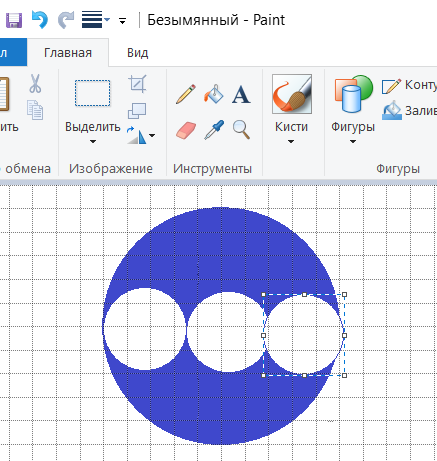Image resolution: width=437 pixels, height=461 pixels.
Task: Redo with the grey arrow icon
Action: [x=66, y=20]
